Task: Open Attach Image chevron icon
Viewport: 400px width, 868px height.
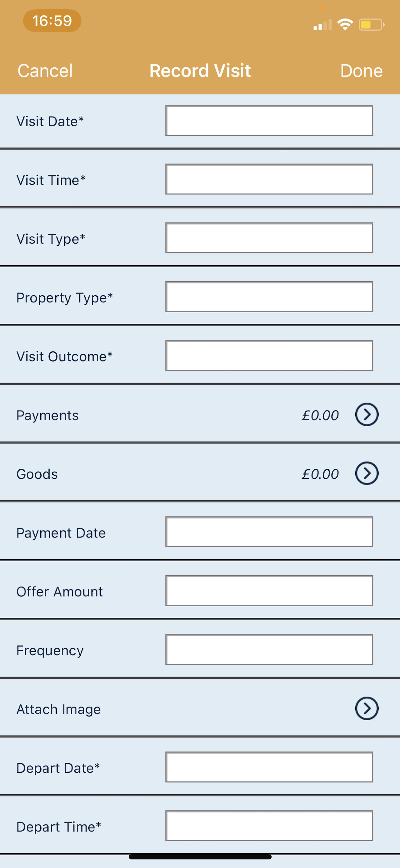Action: tap(367, 708)
